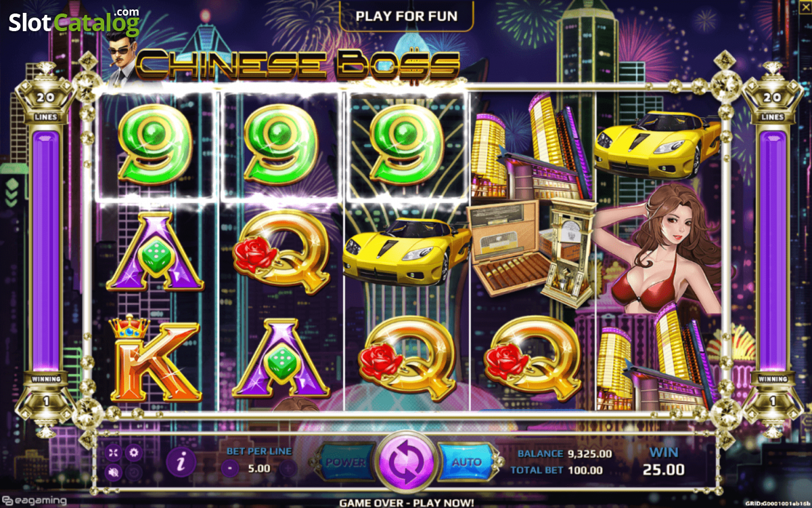Click the Chinese Boss title logo
The width and height of the screenshot is (812, 508).
coord(298,65)
